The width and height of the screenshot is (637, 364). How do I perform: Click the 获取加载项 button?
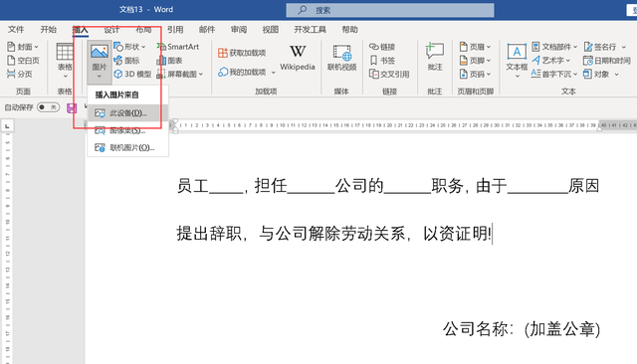(x=242, y=53)
